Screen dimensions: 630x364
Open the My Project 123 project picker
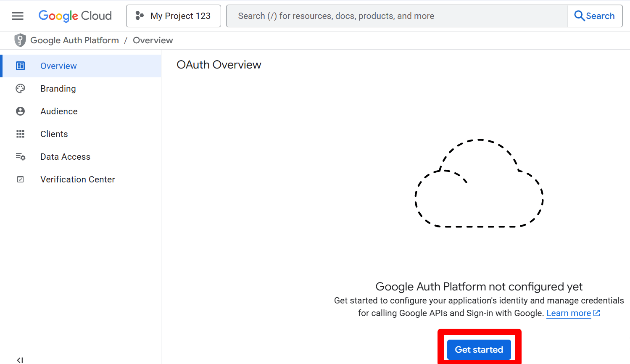pyautogui.click(x=174, y=16)
